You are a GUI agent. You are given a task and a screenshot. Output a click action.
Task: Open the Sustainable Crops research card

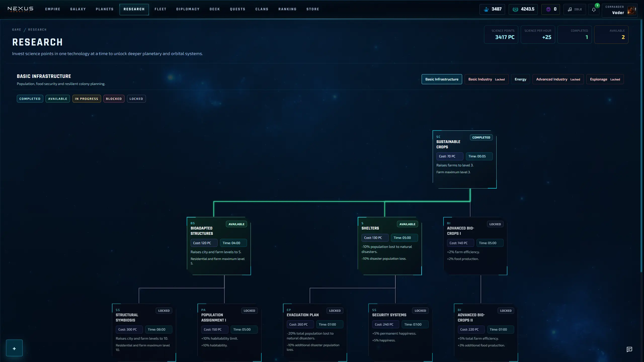[464, 159]
